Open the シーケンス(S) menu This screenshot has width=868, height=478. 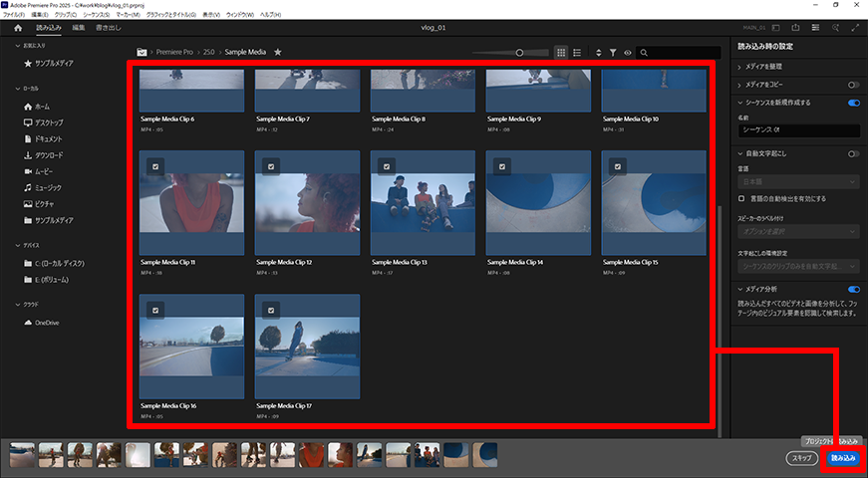click(96, 16)
